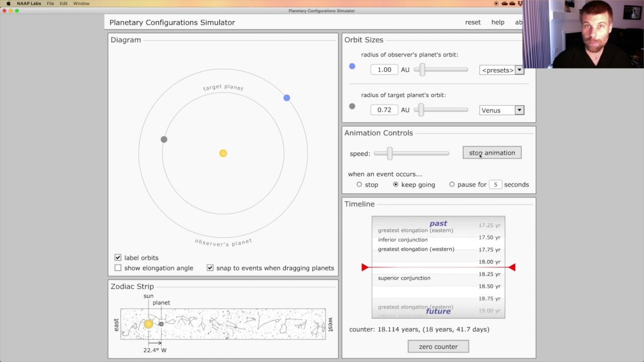Click the left red timeline arrow marker

(365, 267)
